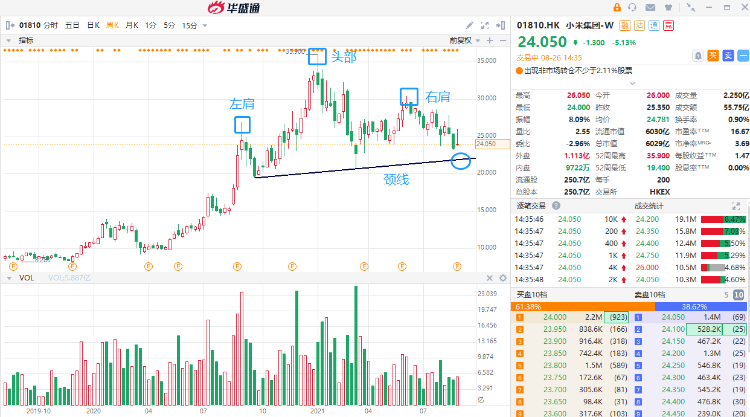
Task: Expand chart to fullscreen
Action: (485, 25)
